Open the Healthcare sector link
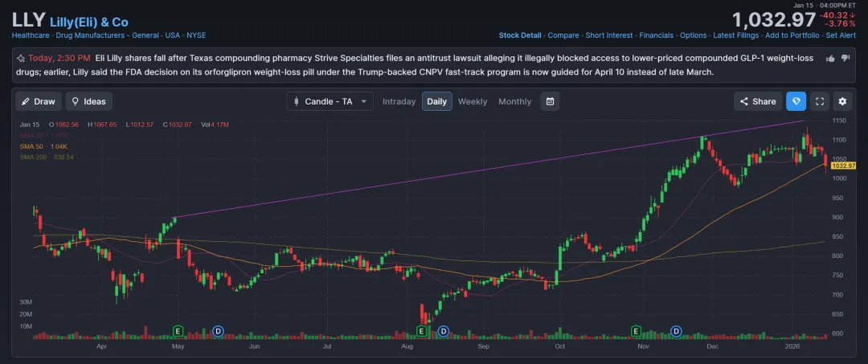 tap(31, 35)
